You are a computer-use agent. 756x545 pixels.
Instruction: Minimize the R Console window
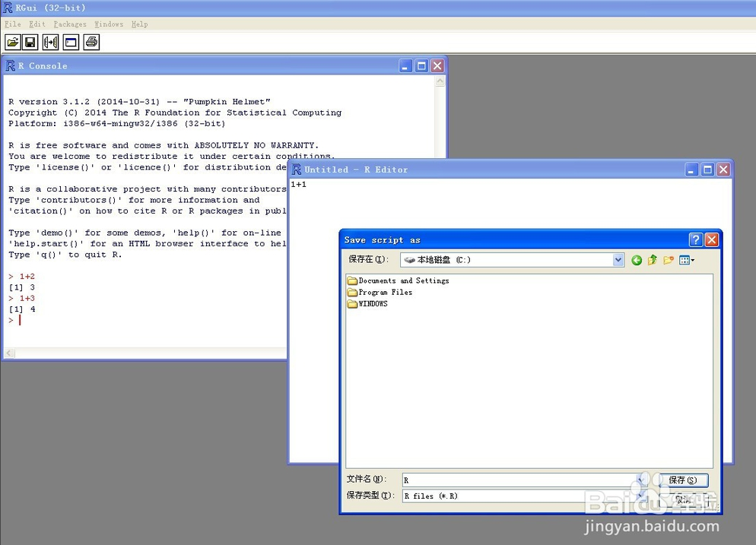coord(405,66)
